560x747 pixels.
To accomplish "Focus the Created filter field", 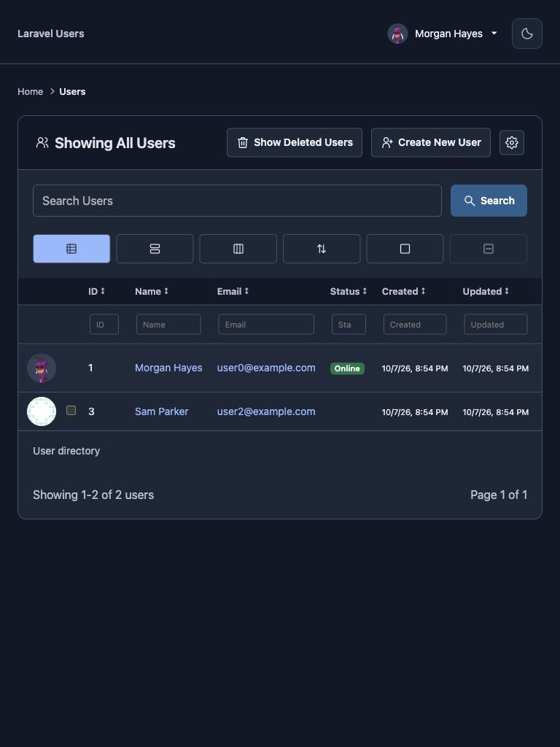I will point(415,325).
